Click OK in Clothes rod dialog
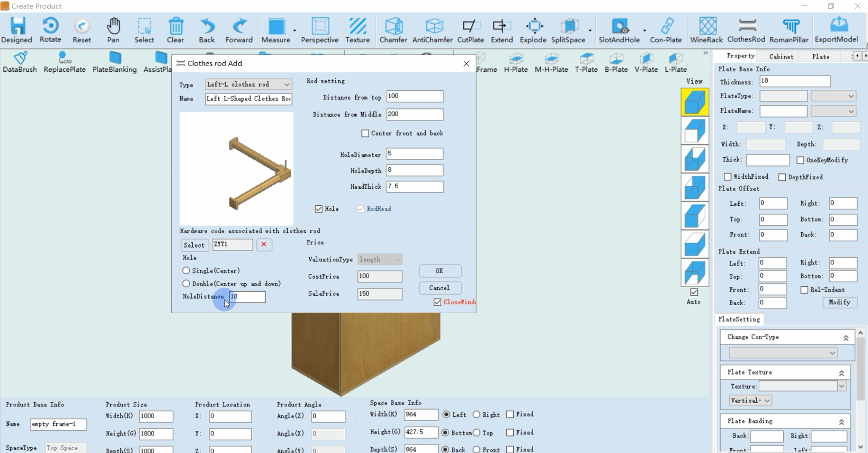Screen dimensions: 868x453 (x=440, y=271)
